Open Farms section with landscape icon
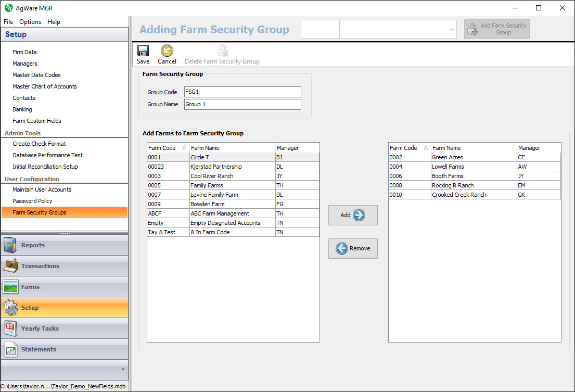This screenshot has height=392, width=575. [x=11, y=287]
